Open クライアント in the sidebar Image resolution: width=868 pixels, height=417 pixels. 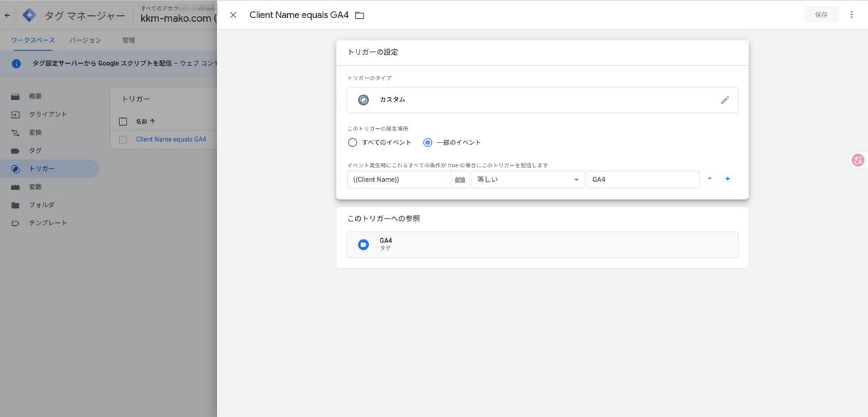click(x=49, y=114)
